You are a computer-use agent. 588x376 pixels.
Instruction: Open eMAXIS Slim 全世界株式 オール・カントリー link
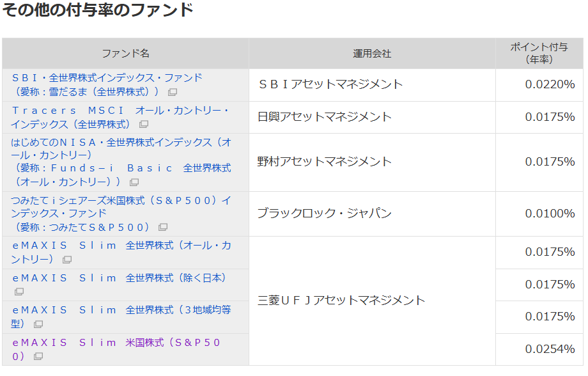click(x=121, y=246)
